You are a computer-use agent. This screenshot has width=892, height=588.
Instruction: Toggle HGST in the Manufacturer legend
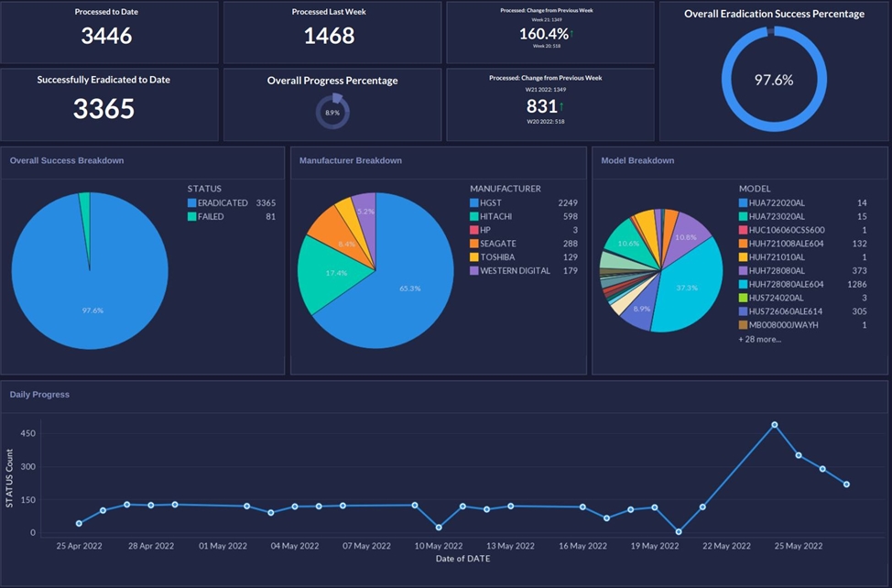point(492,202)
